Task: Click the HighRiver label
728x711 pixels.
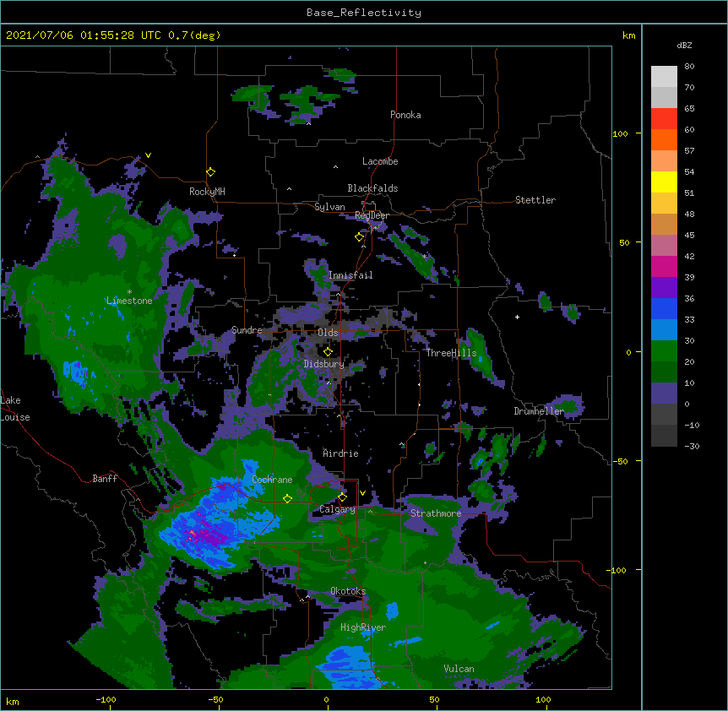Action: 363,627
